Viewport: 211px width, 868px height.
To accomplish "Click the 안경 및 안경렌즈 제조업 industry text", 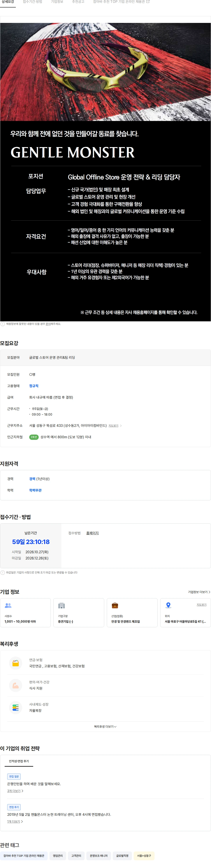I will click(x=126, y=622).
